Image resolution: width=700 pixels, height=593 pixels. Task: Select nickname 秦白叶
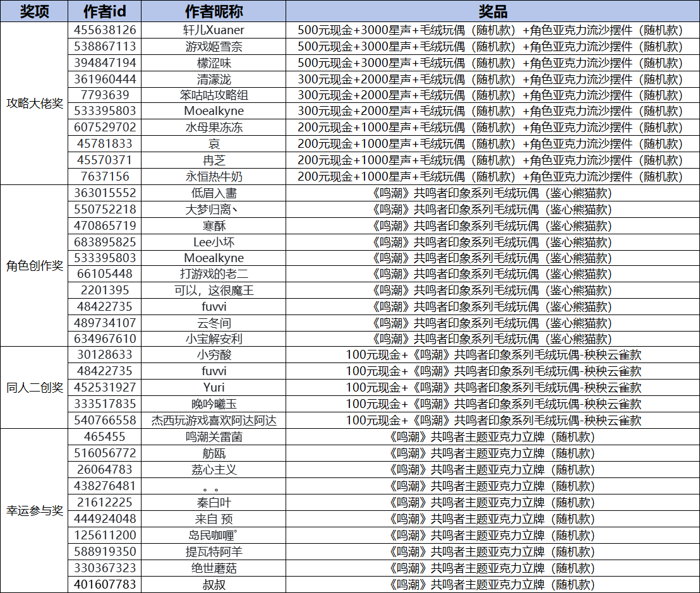click(214, 503)
